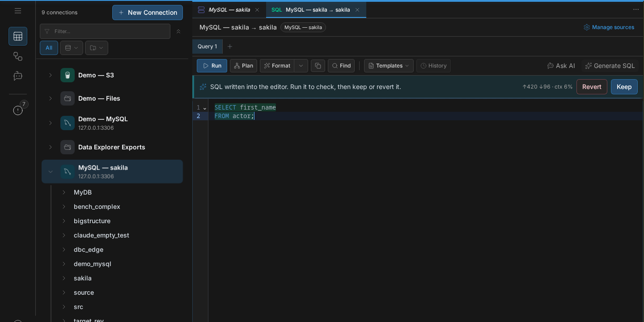Open the schema diagram sidebar icon
Image resolution: width=644 pixels, height=322 pixels.
tap(18, 56)
